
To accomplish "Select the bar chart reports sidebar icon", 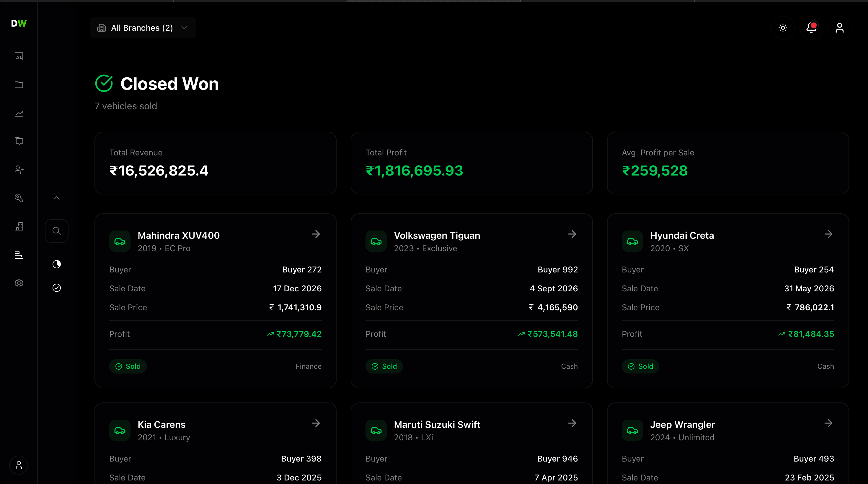I will tap(19, 255).
